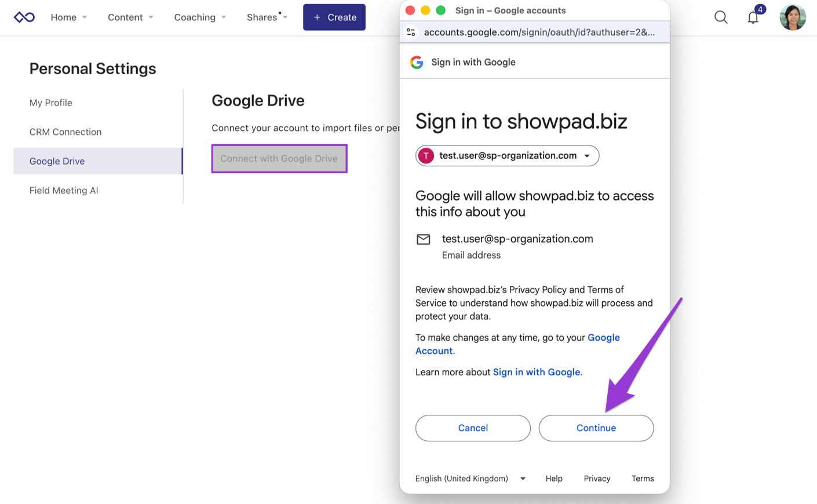This screenshot has width=817, height=504.
Task: Expand the Home menu
Action: 68,17
